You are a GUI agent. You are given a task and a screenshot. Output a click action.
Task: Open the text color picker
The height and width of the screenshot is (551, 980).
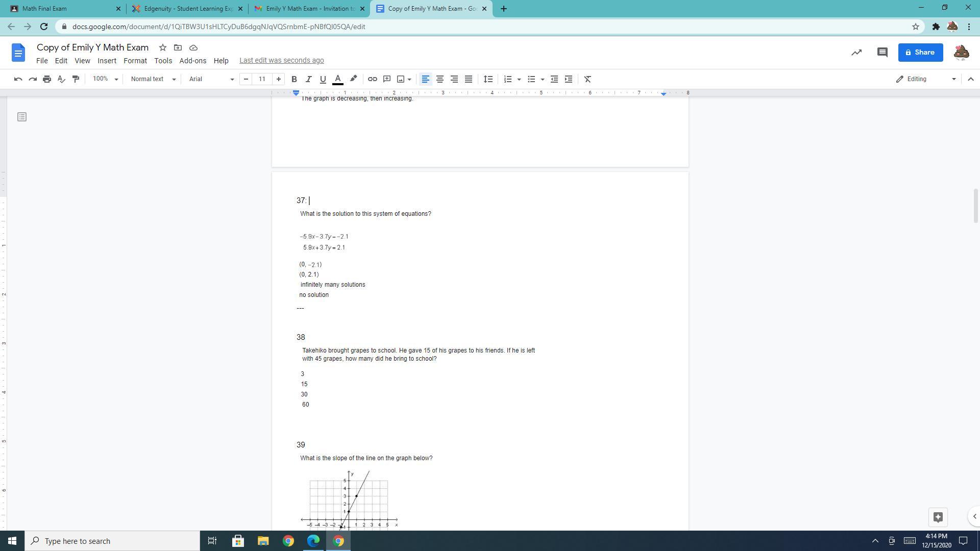click(337, 79)
